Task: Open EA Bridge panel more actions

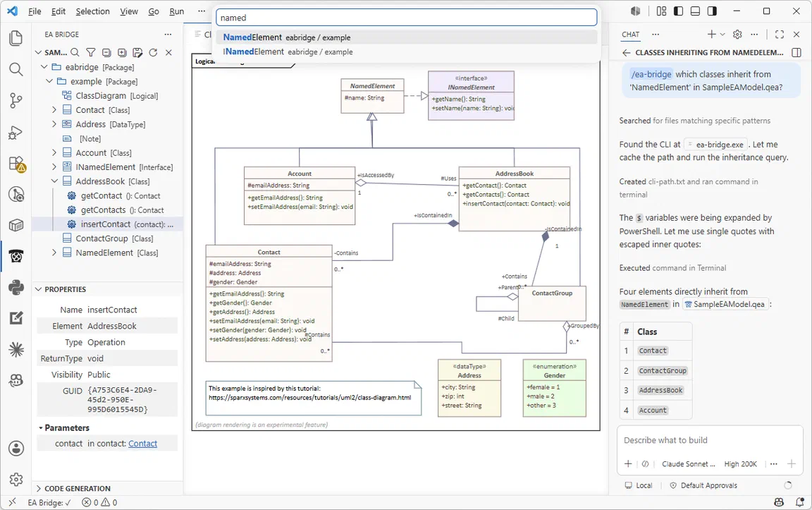Action: pos(168,34)
